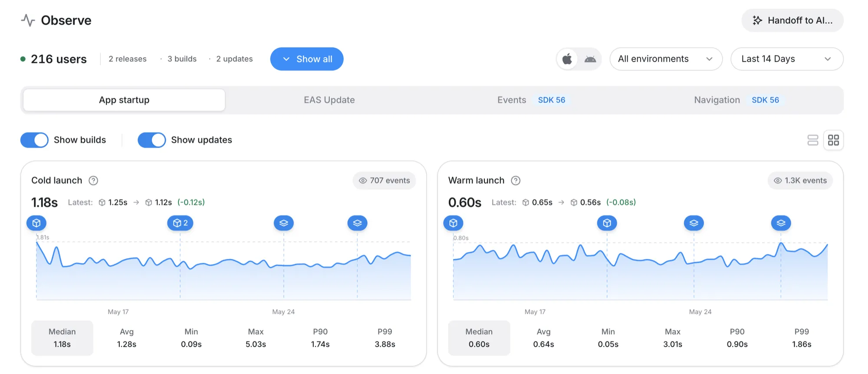Switch to the App startup tab
The width and height of the screenshot is (868, 374).
(x=124, y=100)
